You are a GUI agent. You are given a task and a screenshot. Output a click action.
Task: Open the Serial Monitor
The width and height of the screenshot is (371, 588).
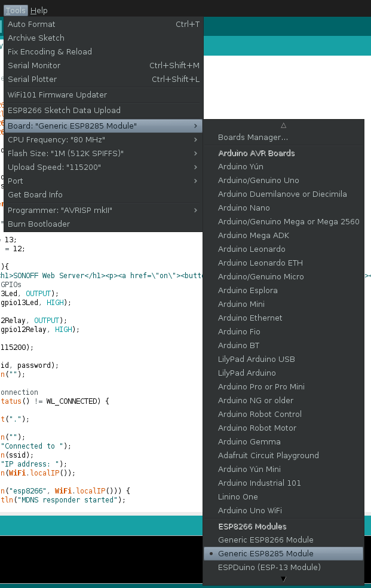103,66
